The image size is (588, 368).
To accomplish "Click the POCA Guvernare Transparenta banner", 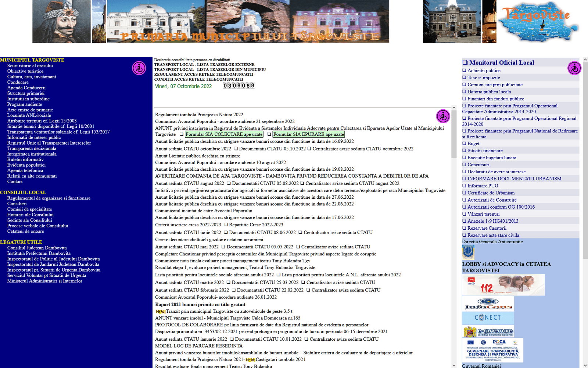I will point(492,350).
